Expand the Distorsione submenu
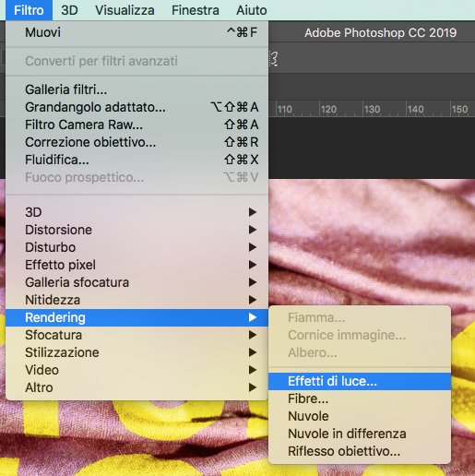 [x=137, y=230]
